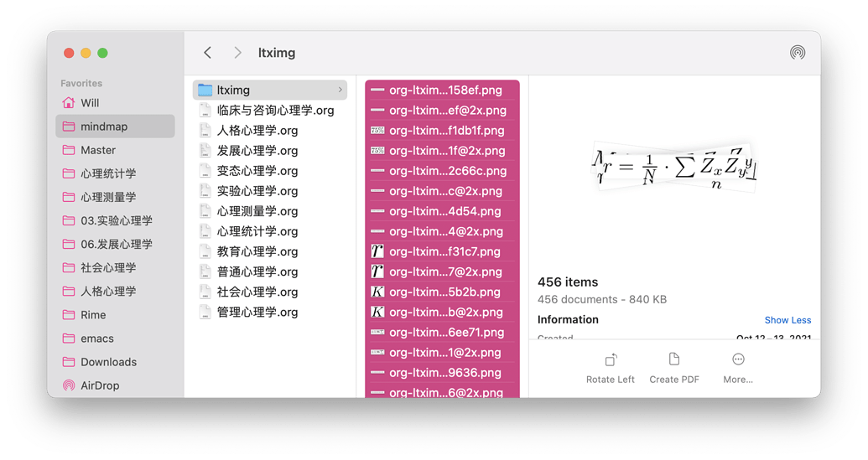Viewport: 868px width, 460px height.
Task: Select 实验心理学.org file
Action: [269, 191]
